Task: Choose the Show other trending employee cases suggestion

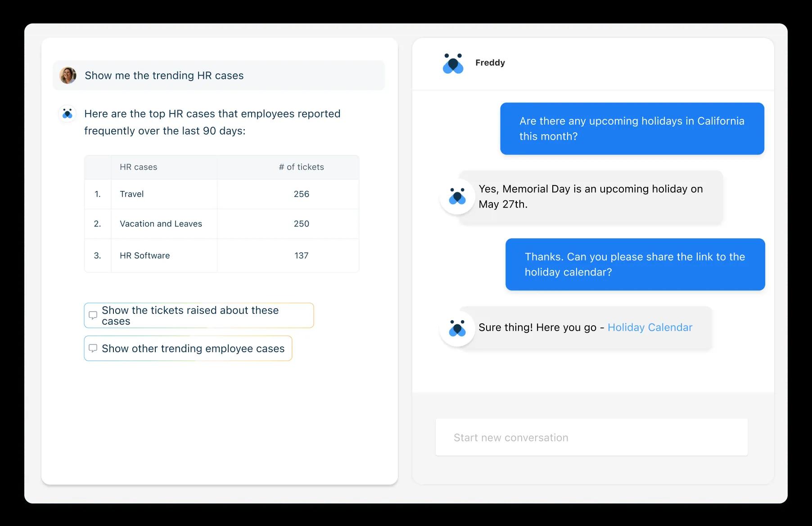Action: click(188, 348)
